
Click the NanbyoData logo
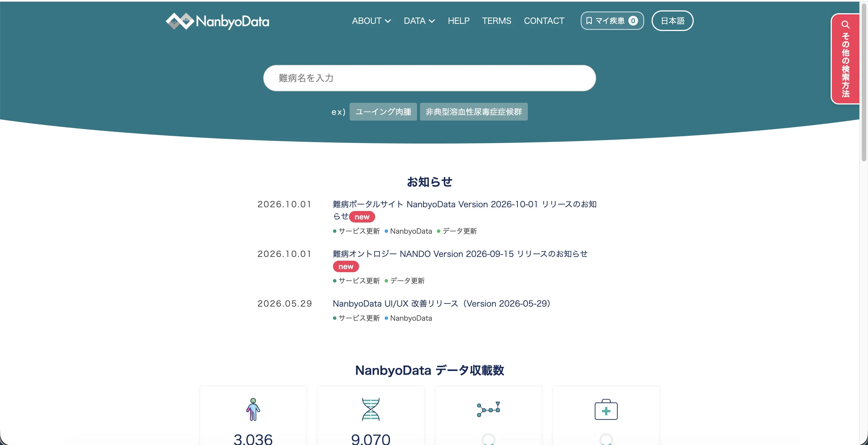[217, 21]
